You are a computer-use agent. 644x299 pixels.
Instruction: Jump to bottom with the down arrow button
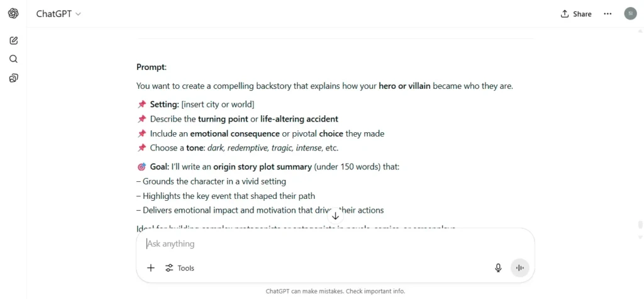click(335, 215)
